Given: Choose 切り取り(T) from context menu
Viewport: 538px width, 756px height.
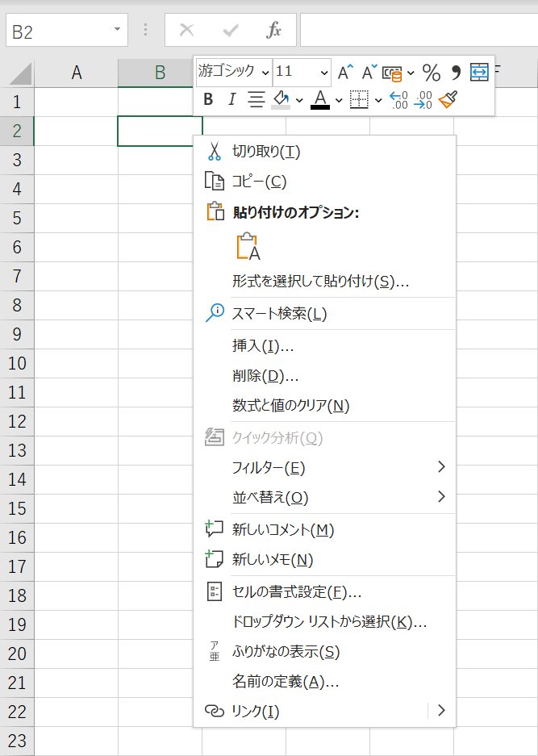Looking at the screenshot, I should pos(266,151).
